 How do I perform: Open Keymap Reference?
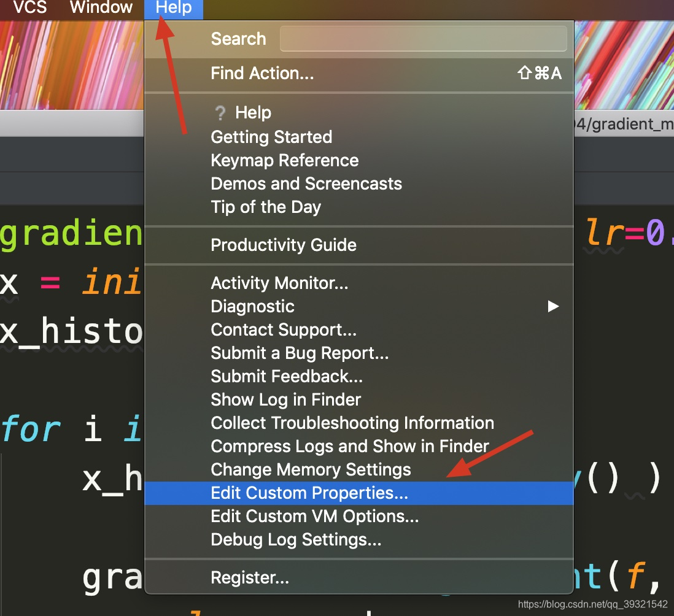(284, 160)
